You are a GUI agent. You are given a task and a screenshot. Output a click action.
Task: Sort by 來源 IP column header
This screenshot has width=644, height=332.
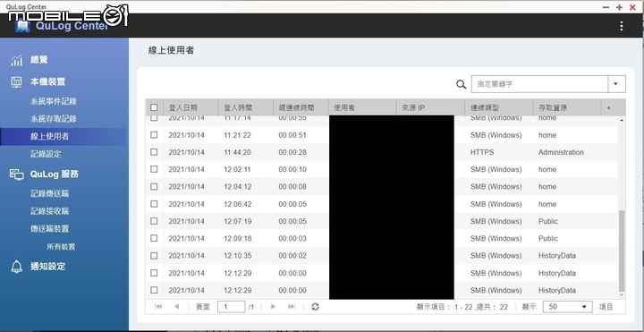430,107
